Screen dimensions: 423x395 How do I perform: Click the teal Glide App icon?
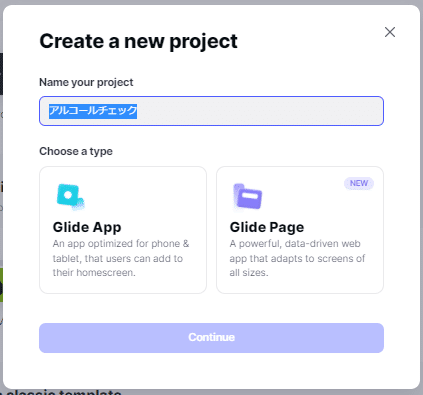70,197
